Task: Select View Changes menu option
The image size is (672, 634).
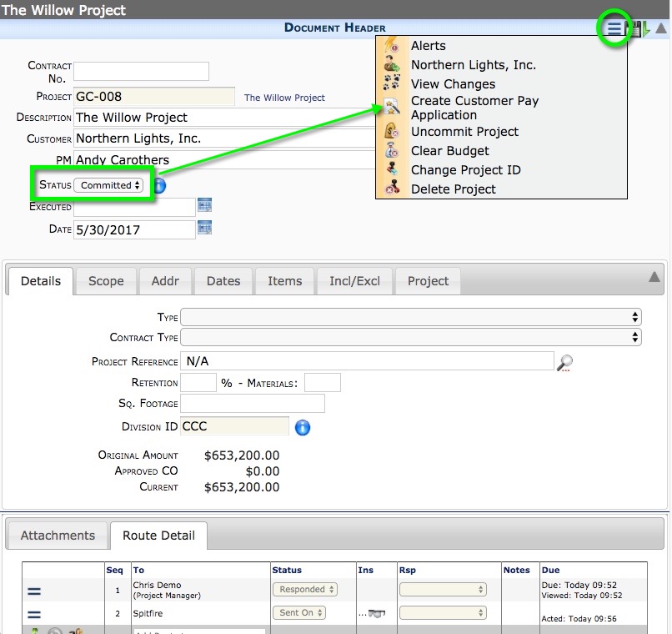Action: pos(453,84)
